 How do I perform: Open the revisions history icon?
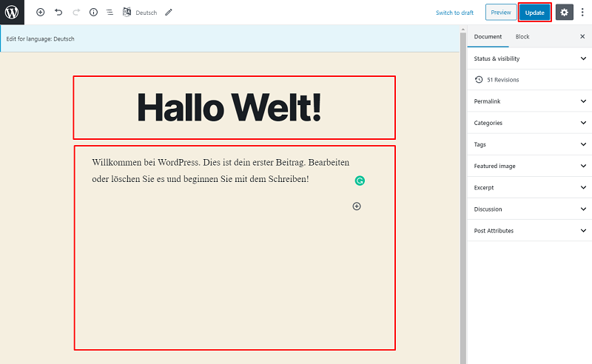[479, 80]
